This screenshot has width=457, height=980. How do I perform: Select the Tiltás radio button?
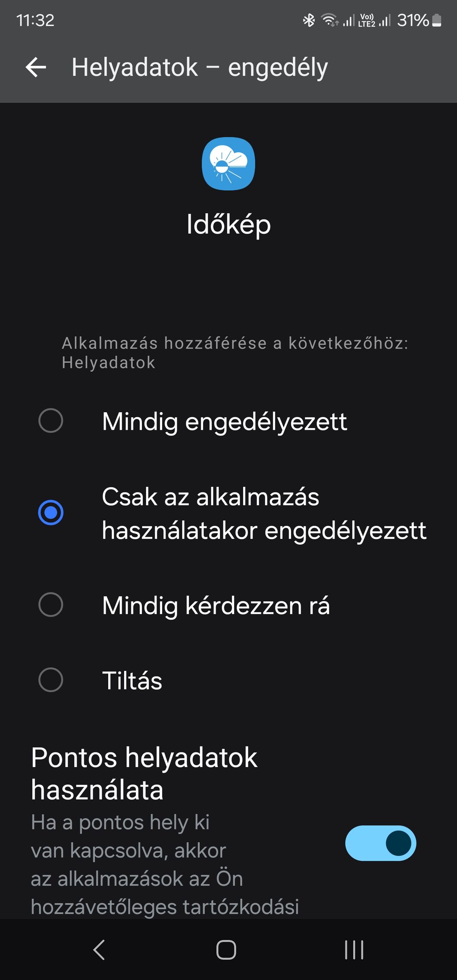[51, 680]
